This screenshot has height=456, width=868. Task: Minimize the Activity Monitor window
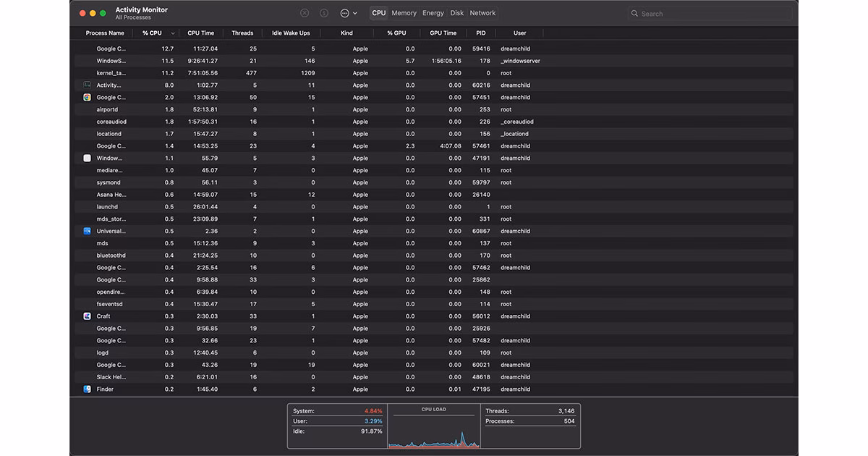click(x=93, y=13)
